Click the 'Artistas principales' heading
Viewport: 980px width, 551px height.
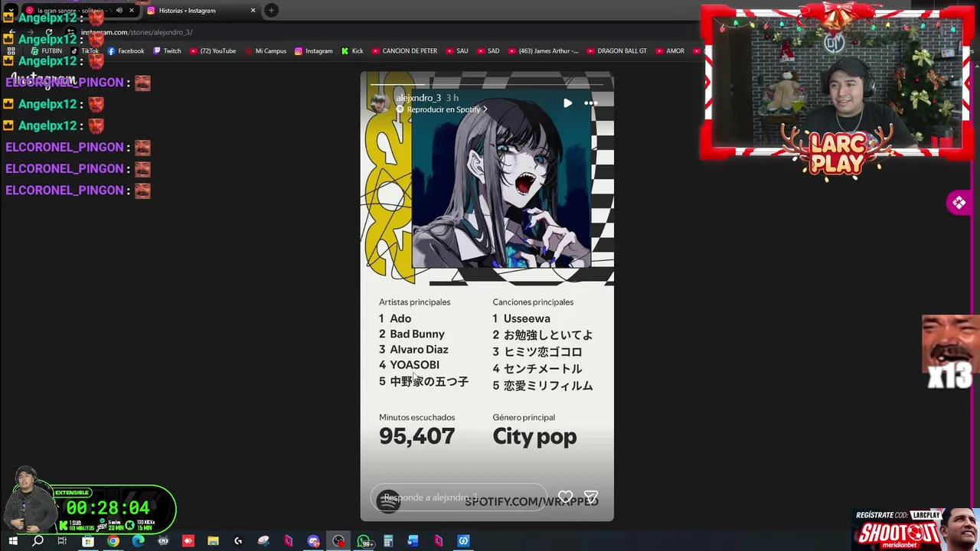414,302
